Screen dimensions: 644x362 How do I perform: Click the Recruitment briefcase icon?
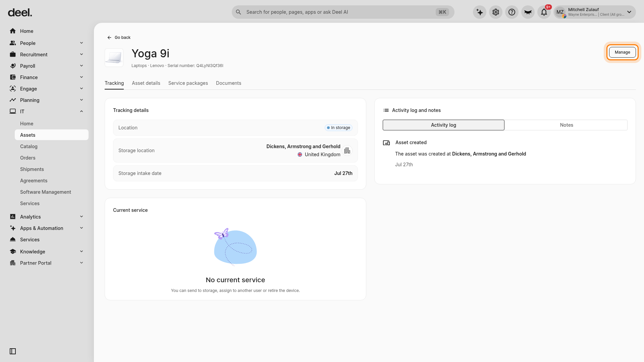coord(13,54)
